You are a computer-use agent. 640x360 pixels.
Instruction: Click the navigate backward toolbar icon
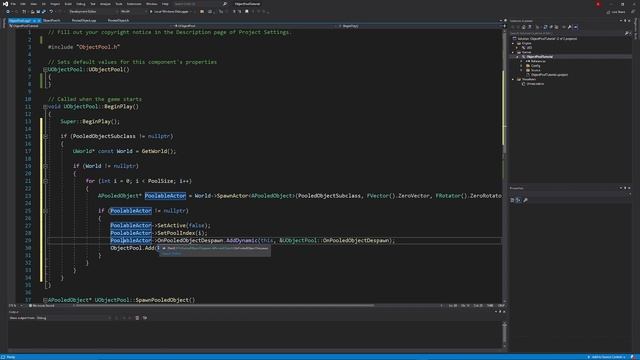pos(8,12)
